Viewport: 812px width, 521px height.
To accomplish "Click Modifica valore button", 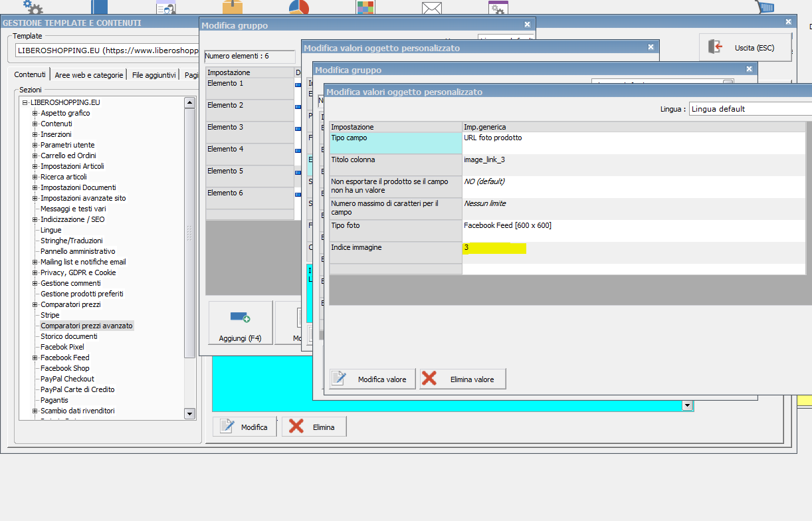I will pos(372,379).
